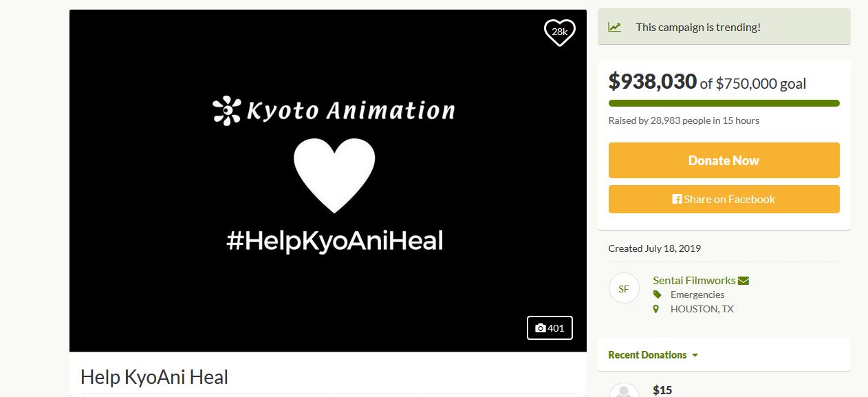Click the SF organizer avatar circle
The height and width of the screenshot is (397, 868).
click(624, 288)
